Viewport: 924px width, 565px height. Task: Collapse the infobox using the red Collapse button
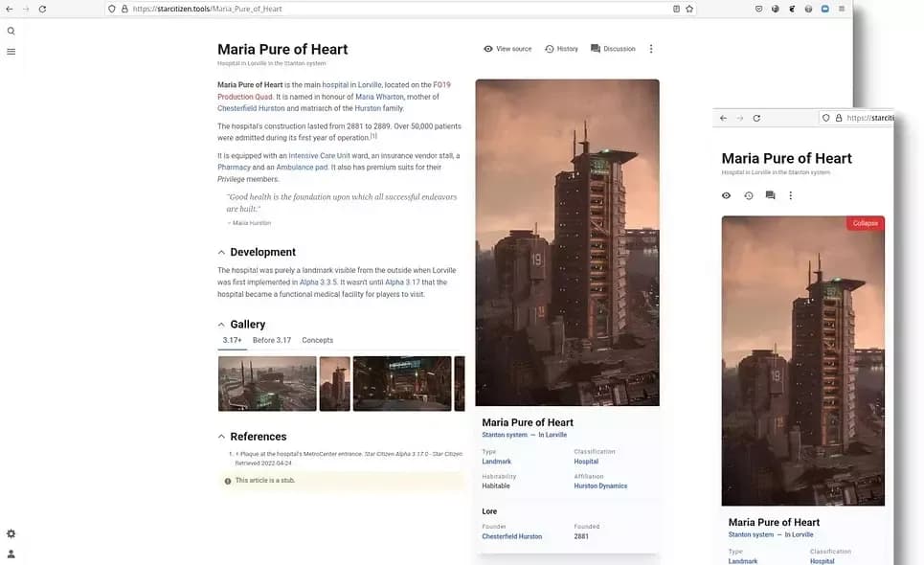pos(865,222)
